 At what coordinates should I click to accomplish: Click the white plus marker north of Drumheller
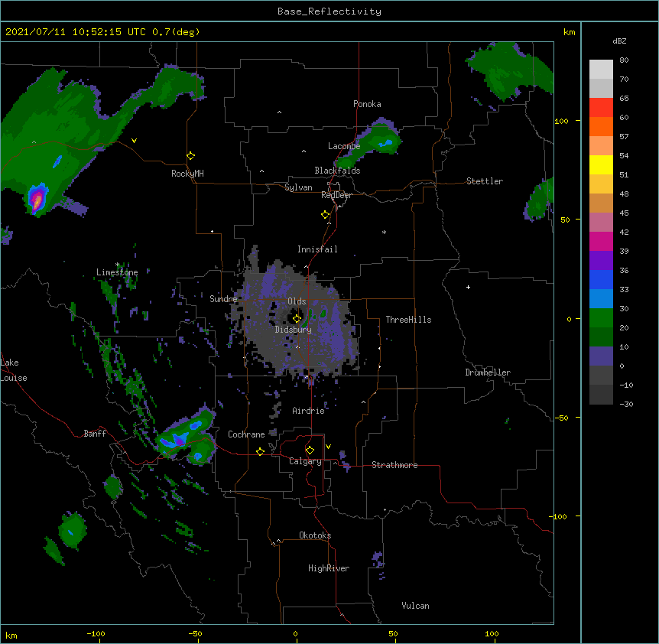coord(468,287)
